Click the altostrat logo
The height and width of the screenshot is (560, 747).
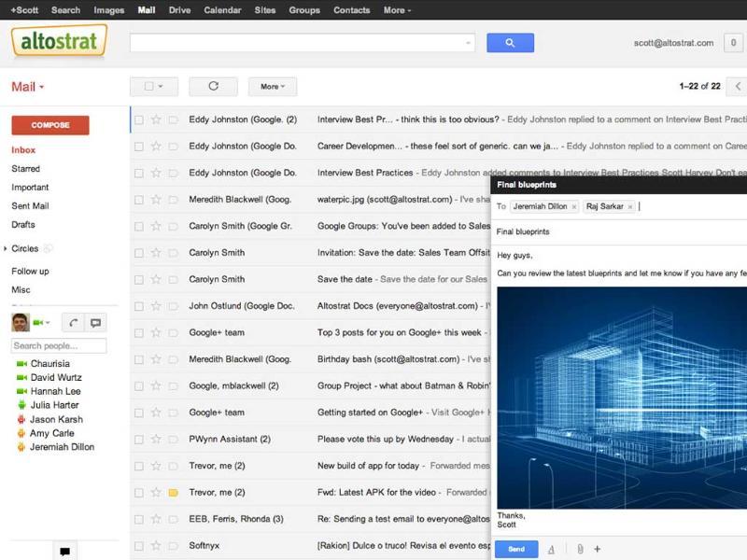(x=59, y=41)
